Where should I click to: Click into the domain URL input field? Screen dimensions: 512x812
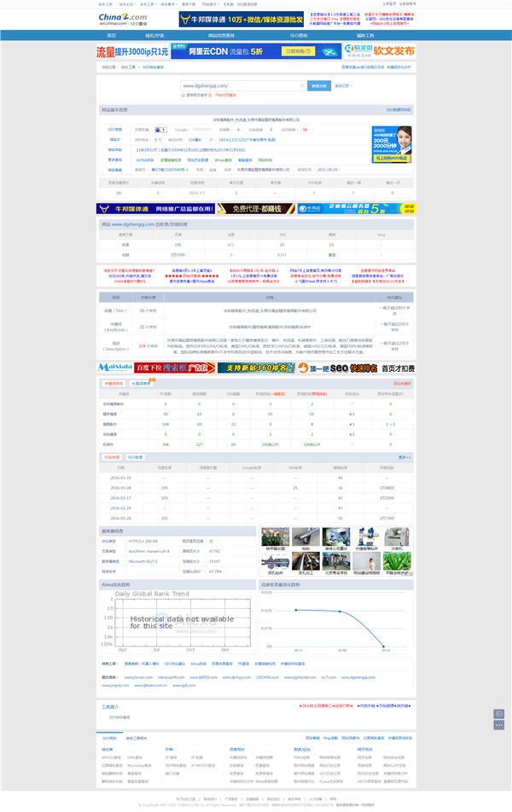tap(239, 85)
